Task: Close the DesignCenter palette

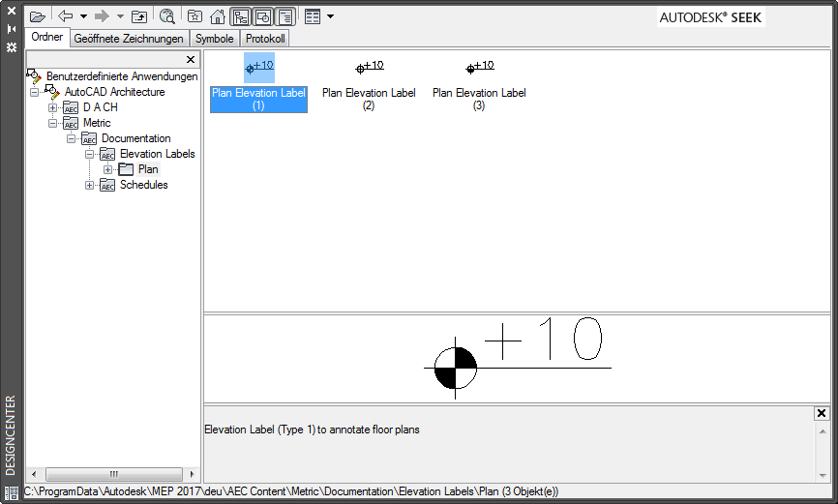Action: [x=12, y=10]
